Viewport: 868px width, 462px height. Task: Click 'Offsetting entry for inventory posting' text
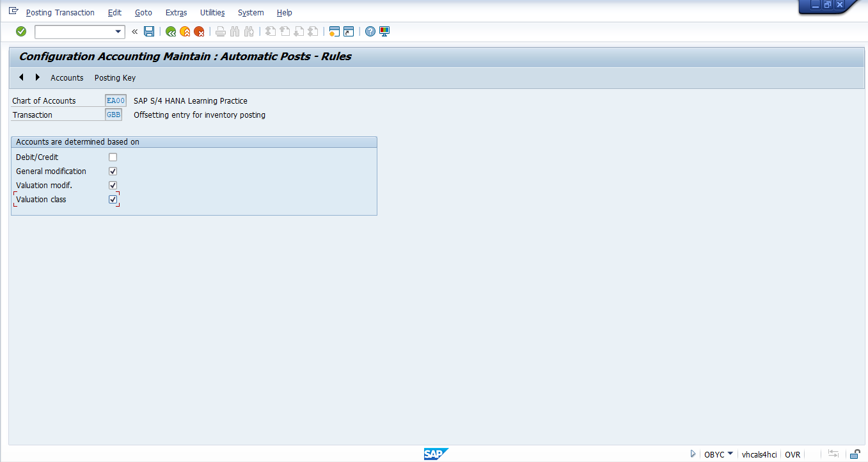pyautogui.click(x=200, y=115)
